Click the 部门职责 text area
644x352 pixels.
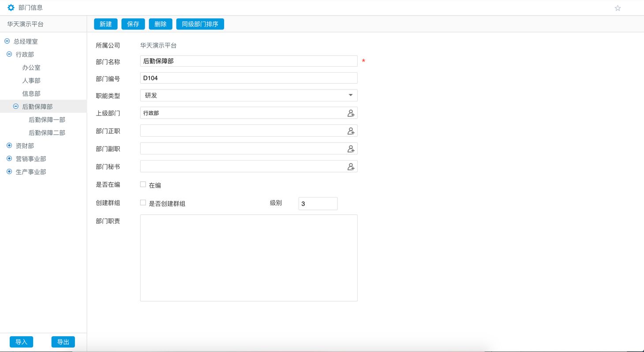click(x=248, y=258)
